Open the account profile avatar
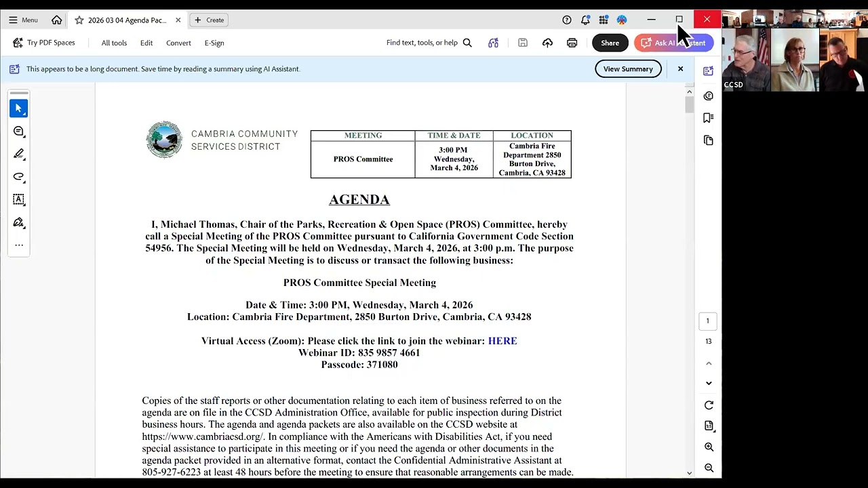Viewport: 868px width, 488px height. [622, 20]
